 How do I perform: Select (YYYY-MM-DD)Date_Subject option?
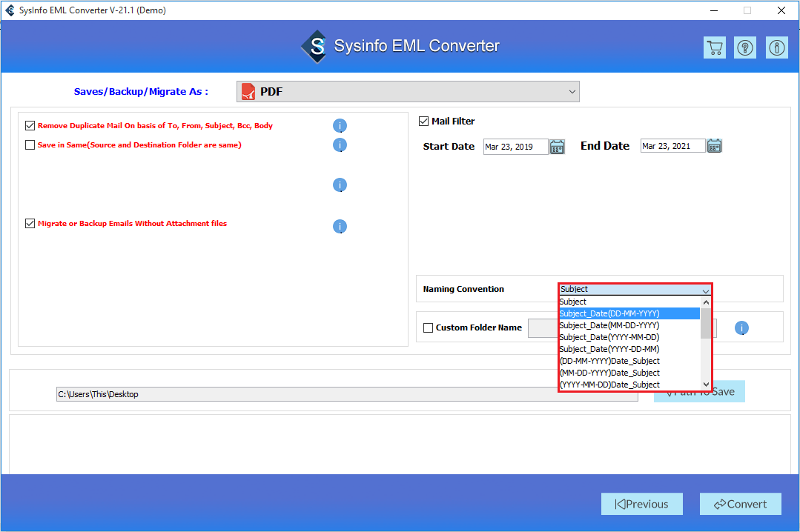(629, 385)
